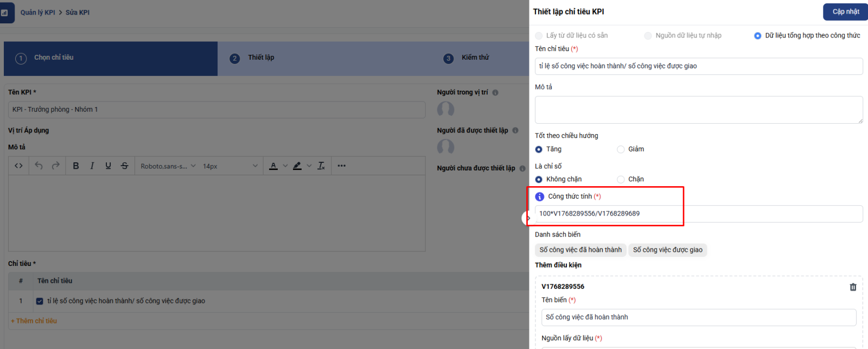Click the Tên KPI input field
Screen dimensions: 868x349
click(x=216, y=110)
